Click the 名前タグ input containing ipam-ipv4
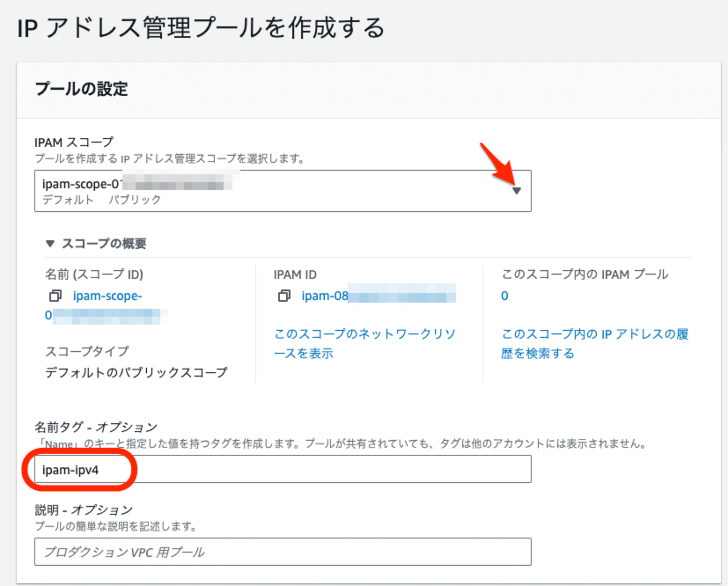Viewport: 728px width, 586px height. pyautogui.click(x=283, y=469)
